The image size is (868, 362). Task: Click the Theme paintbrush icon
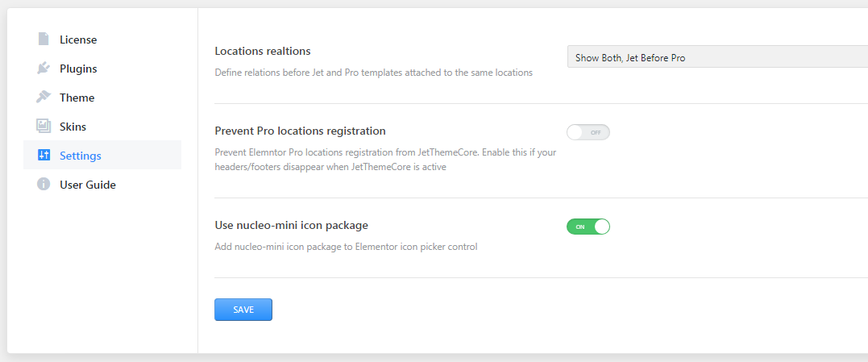coord(44,98)
